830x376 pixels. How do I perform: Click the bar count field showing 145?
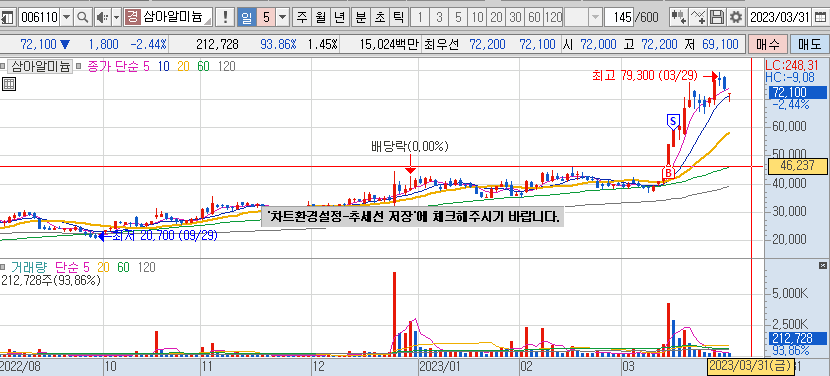tap(619, 17)
